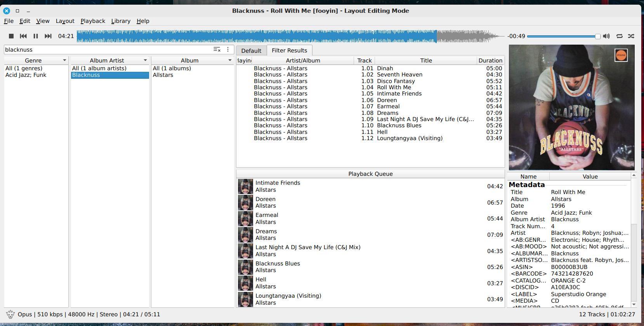Click the '12 Tracks | 01:02:27' status text
The image size is (644, 326).
(607, 314)
